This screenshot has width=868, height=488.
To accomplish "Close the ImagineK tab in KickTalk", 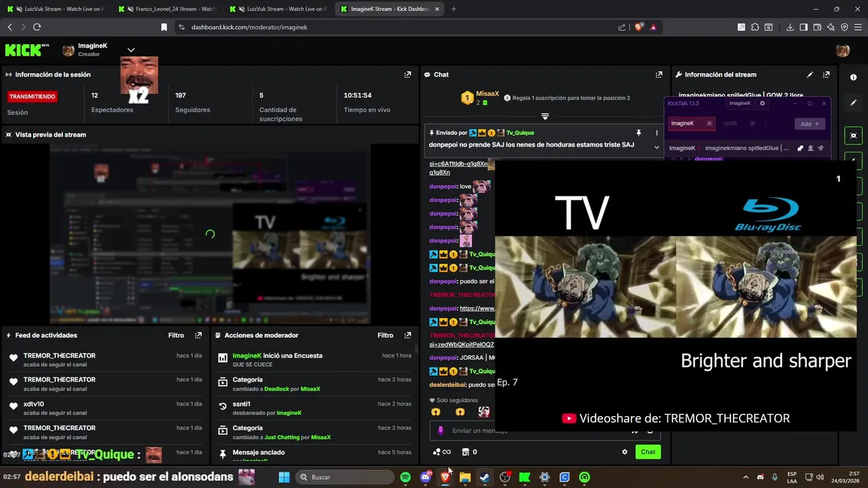I will click(x=709, y=123).
